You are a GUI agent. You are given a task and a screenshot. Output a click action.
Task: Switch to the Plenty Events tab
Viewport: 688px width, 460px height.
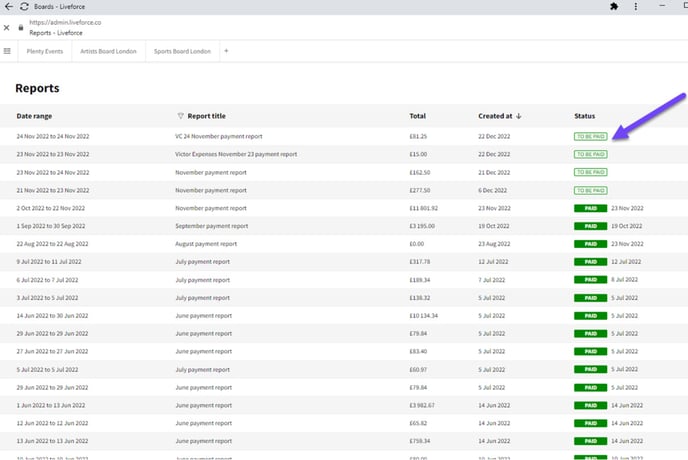45,51
